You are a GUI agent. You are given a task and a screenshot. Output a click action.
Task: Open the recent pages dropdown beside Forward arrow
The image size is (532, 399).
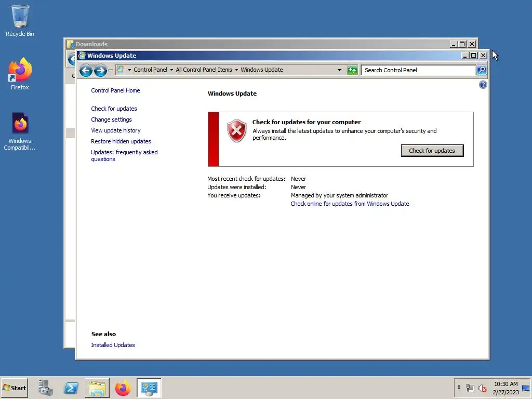(110, 70)
